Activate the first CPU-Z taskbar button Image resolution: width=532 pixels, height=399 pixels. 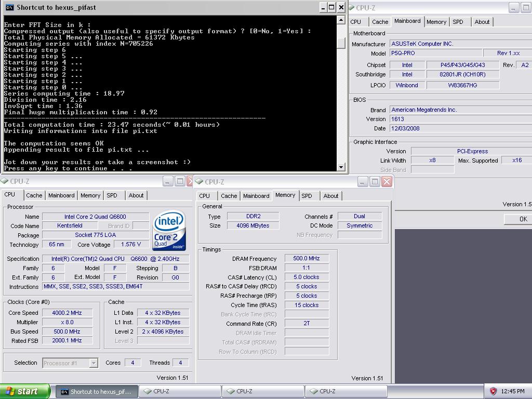click(180, 391)
